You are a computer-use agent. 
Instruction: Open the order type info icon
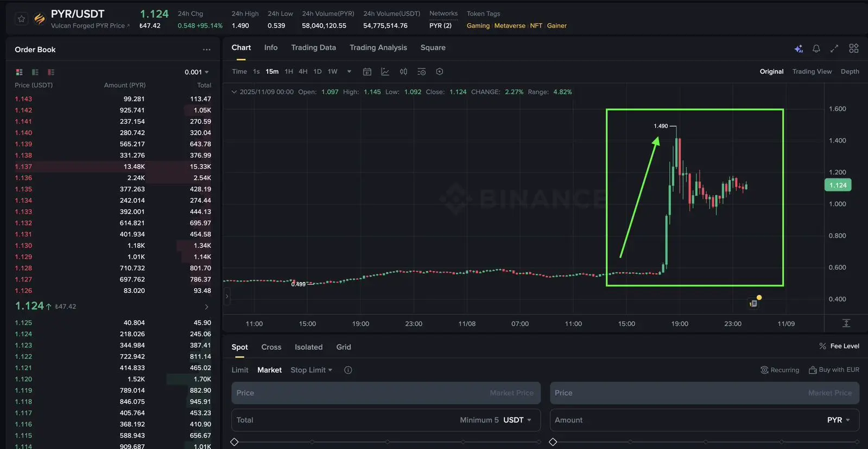[x=348, y=370]
